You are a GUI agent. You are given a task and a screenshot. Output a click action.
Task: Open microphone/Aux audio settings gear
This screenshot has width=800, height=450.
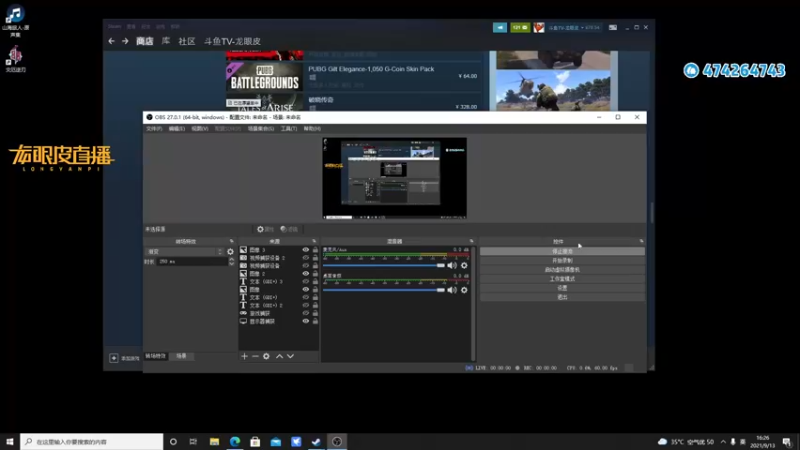pyautogui.click(x=464, y=265)
